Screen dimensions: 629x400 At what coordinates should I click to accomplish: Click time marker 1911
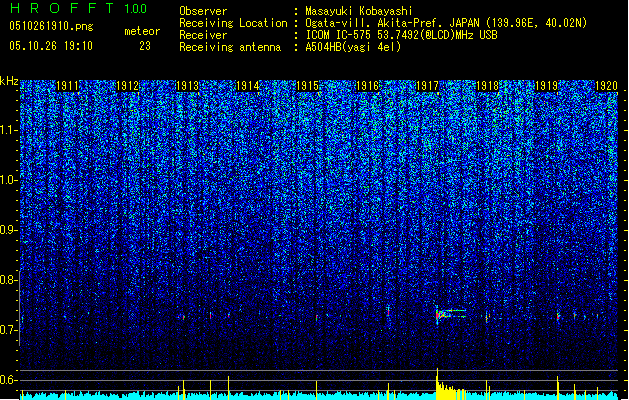point(67,86)
